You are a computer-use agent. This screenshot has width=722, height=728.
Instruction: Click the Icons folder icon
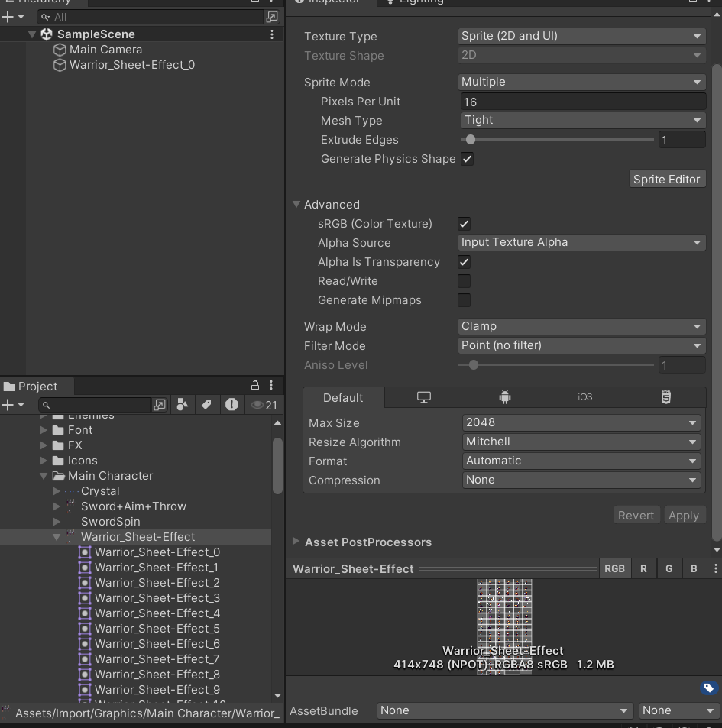(x=58, y=461)
